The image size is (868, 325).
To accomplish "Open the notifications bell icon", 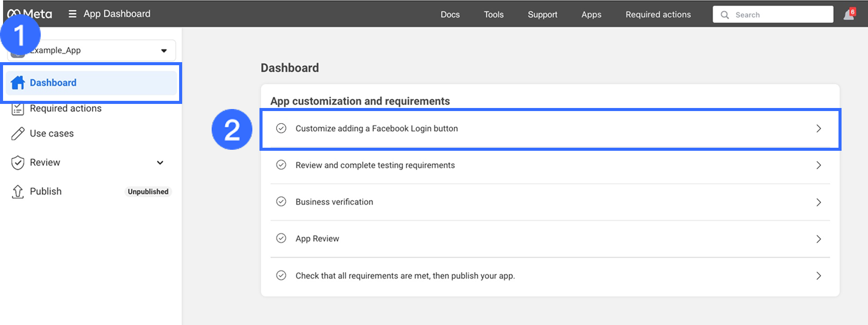I will coord(849,14).
